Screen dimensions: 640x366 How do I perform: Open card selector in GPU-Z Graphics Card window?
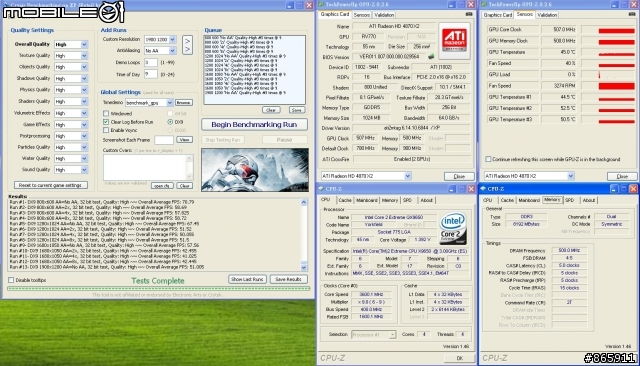[x=407, y=176]
